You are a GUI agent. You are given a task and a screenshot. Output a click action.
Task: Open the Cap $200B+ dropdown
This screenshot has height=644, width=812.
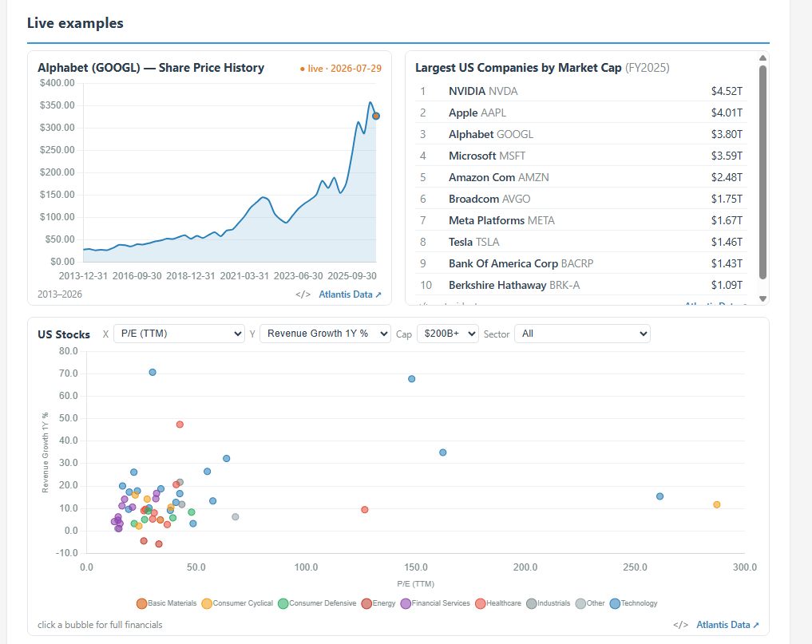[x=448, y=334]
